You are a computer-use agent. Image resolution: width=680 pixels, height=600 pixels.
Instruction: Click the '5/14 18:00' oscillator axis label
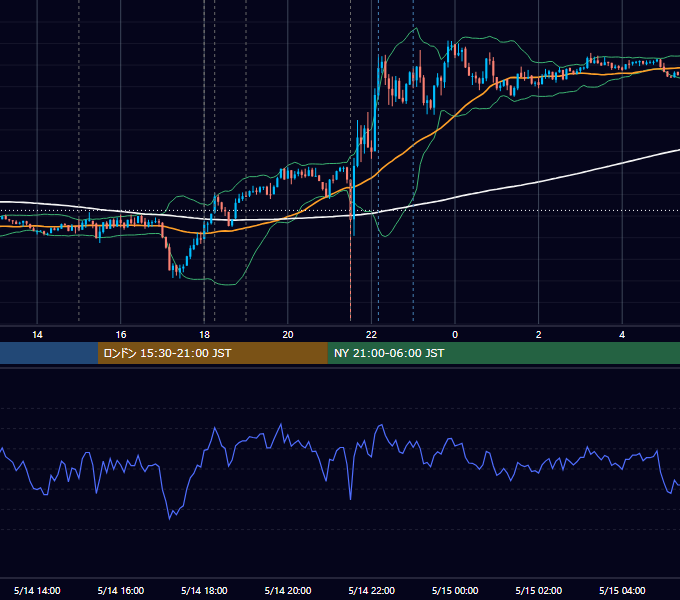click(x=204, y=590)
